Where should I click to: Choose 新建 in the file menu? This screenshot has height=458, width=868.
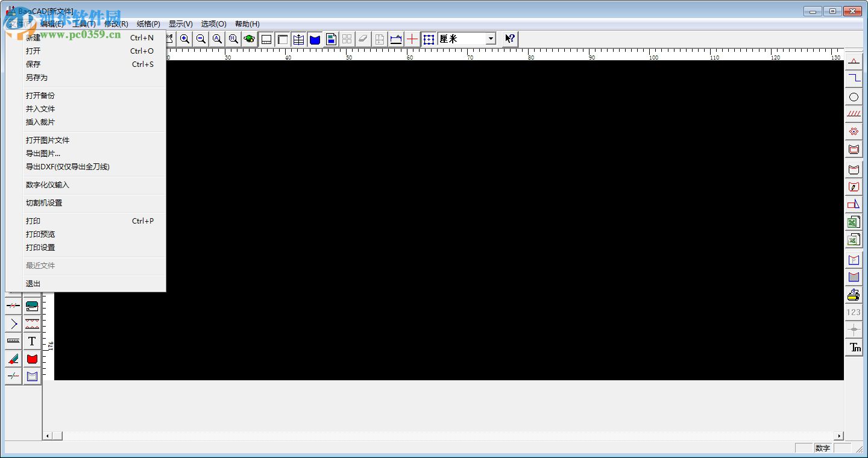point(86,37)
